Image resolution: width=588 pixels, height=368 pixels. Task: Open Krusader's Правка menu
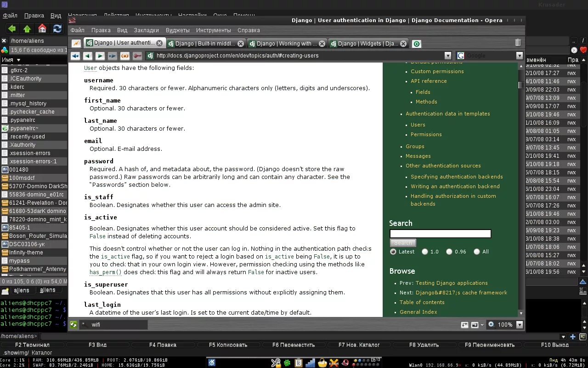click(x=34, y=16)
